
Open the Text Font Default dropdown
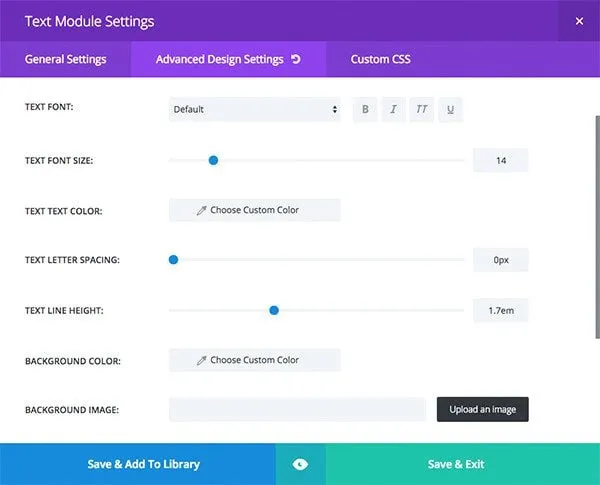click(254, 109)
